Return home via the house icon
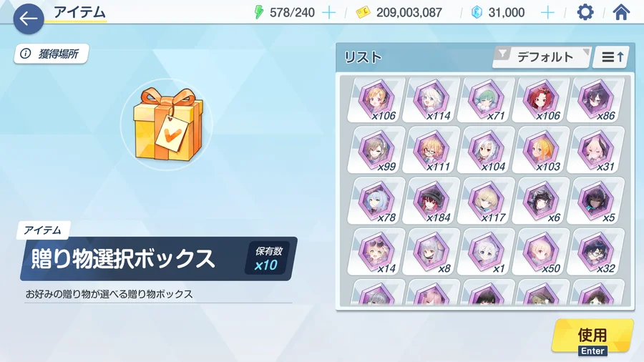 (621, 12)
